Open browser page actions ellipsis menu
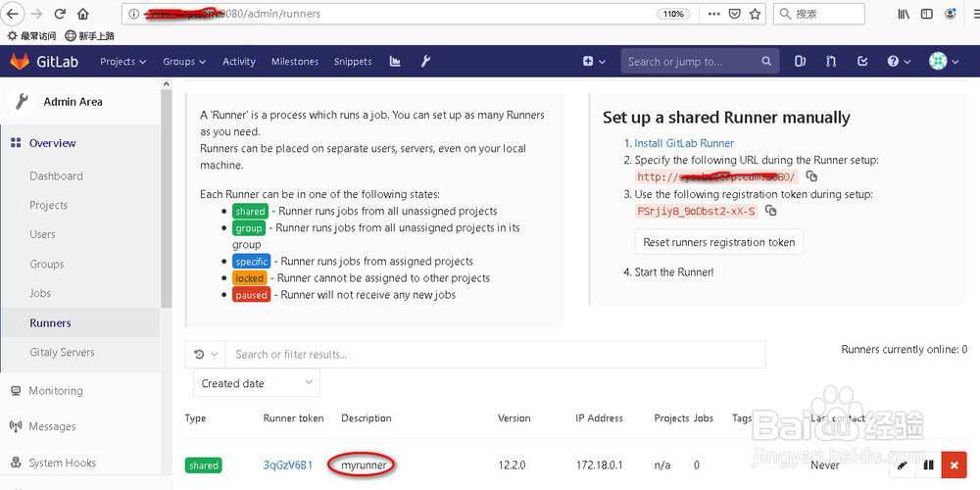 [713, 13]
